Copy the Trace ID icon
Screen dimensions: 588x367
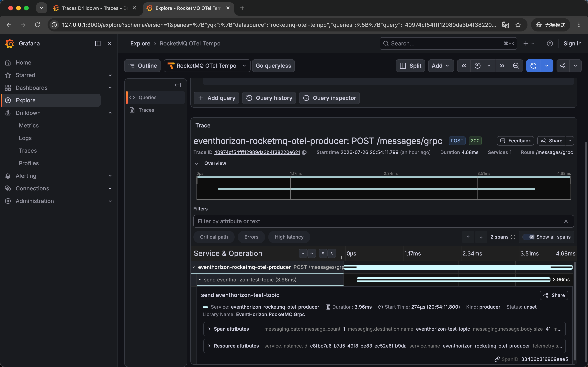click(305, 152)
